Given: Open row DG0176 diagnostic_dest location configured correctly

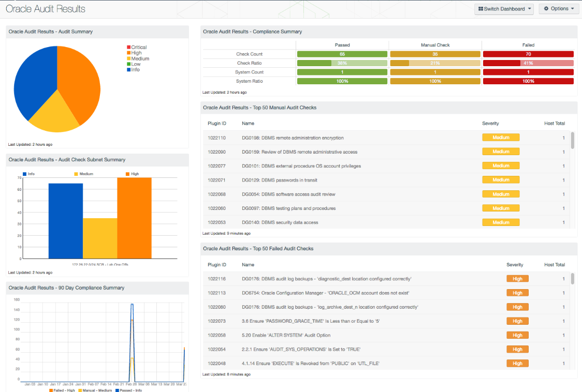Looking at the screenshot, I should tap(387, 279).
